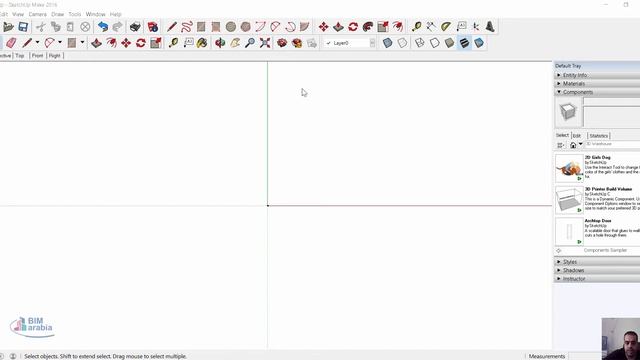
Task: Open the Statistics tab in Components
Action: tap(598, 136)
